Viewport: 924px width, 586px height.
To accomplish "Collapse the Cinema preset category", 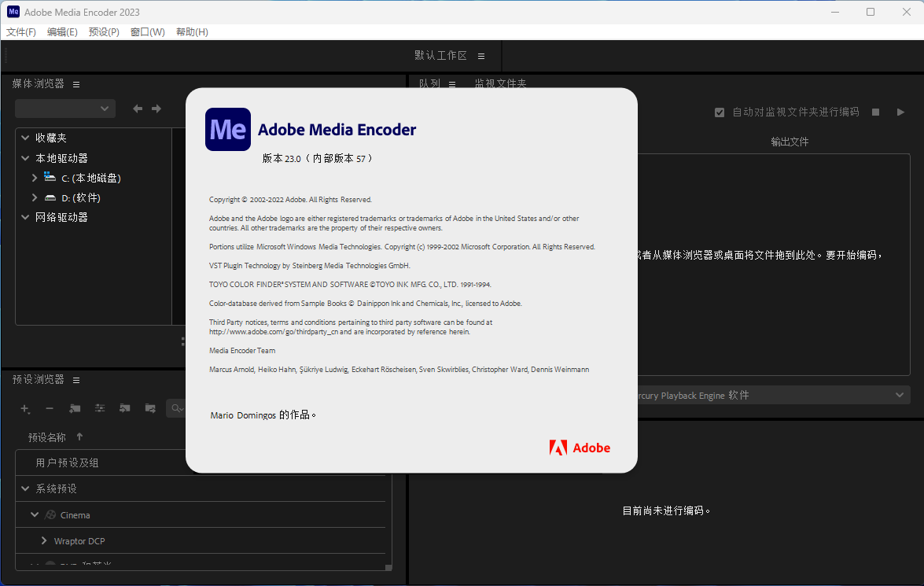I will [x=35, y=514].
